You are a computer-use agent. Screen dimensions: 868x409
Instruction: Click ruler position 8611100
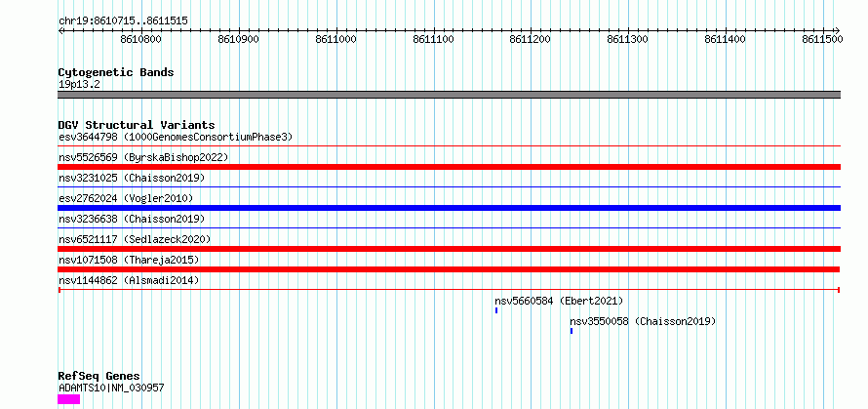point(433,39)
